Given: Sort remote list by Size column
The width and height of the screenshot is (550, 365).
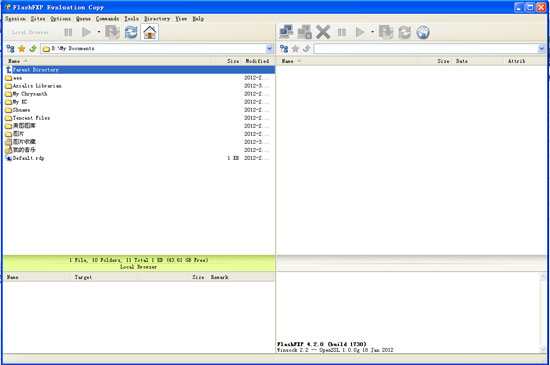Looking at the screenshot, I should [436, 61].
